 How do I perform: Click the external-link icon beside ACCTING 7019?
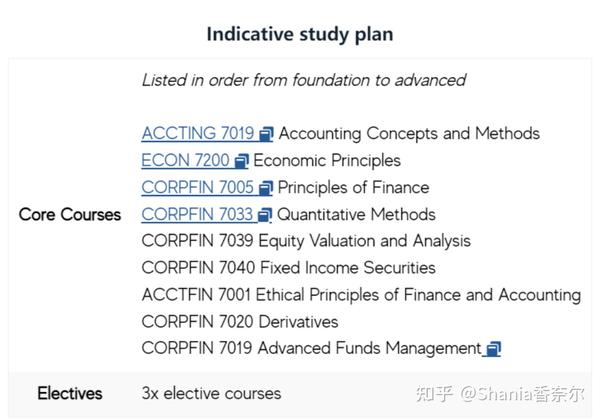266,134
